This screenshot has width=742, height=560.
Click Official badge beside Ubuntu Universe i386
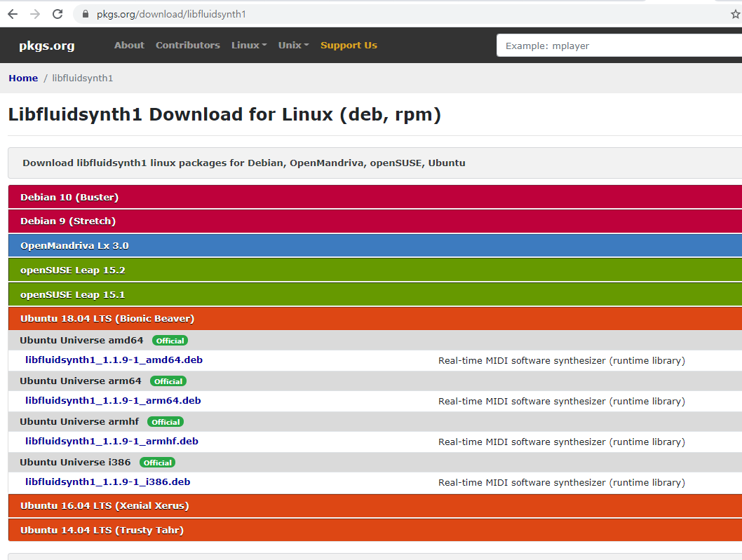[158, 463]
